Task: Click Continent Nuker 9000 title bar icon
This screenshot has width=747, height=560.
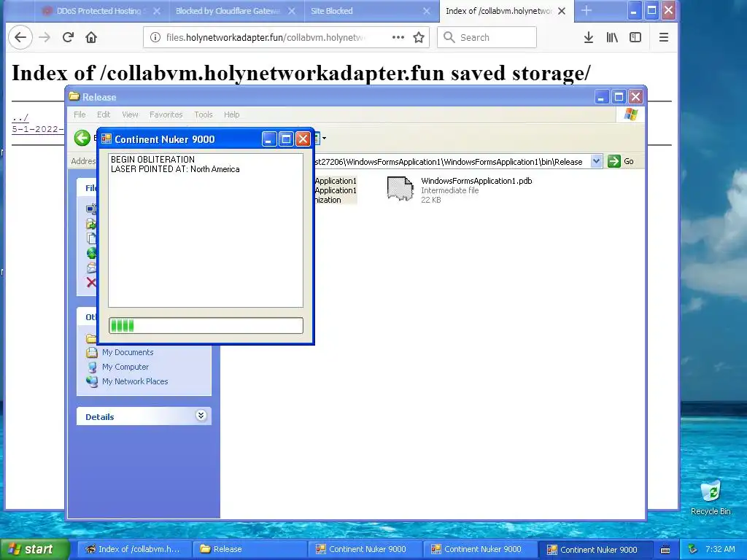Action: point(107,139)
